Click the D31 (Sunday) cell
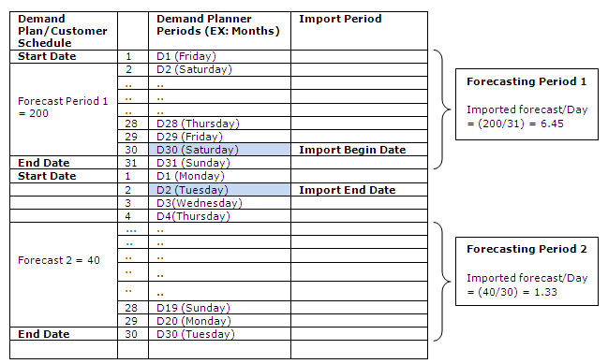 tap(219, 163)
